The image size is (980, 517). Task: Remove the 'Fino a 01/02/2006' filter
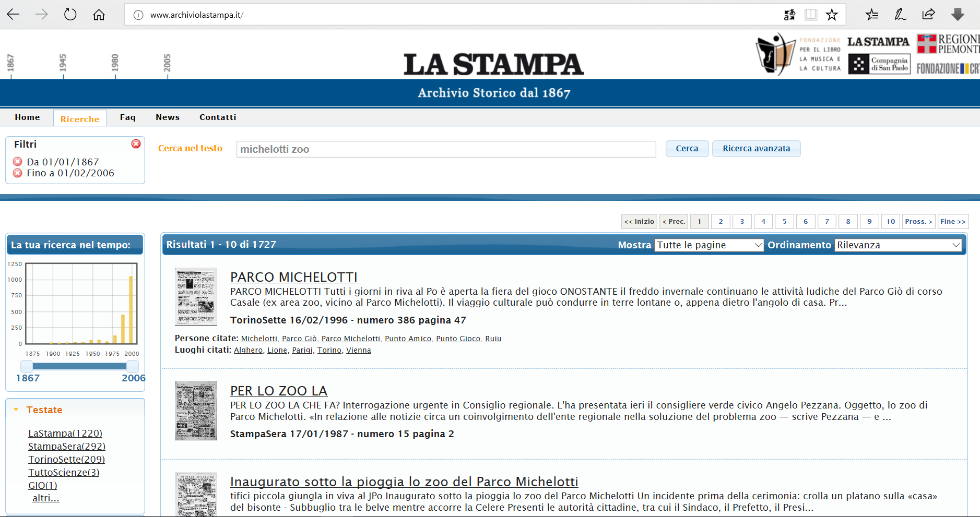18,173
